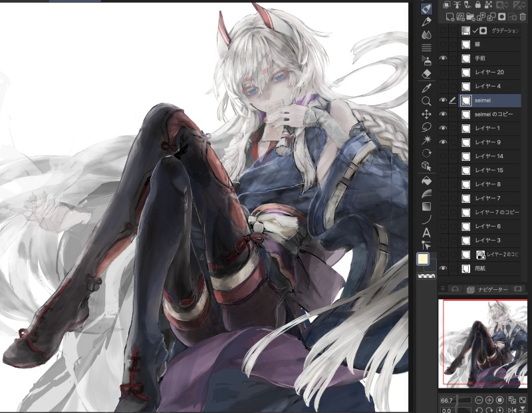Select the Auto select magic wand tool

(x=426, y=140)
